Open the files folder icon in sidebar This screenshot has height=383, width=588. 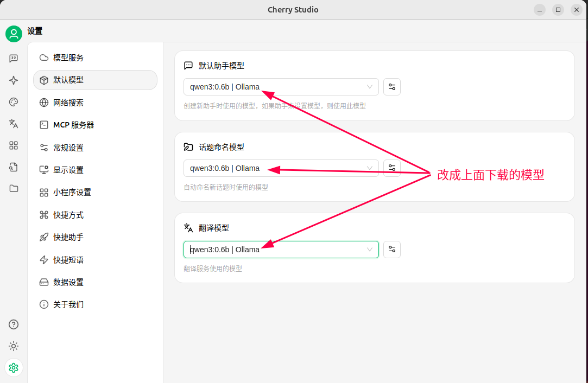(x=14, y=188)
